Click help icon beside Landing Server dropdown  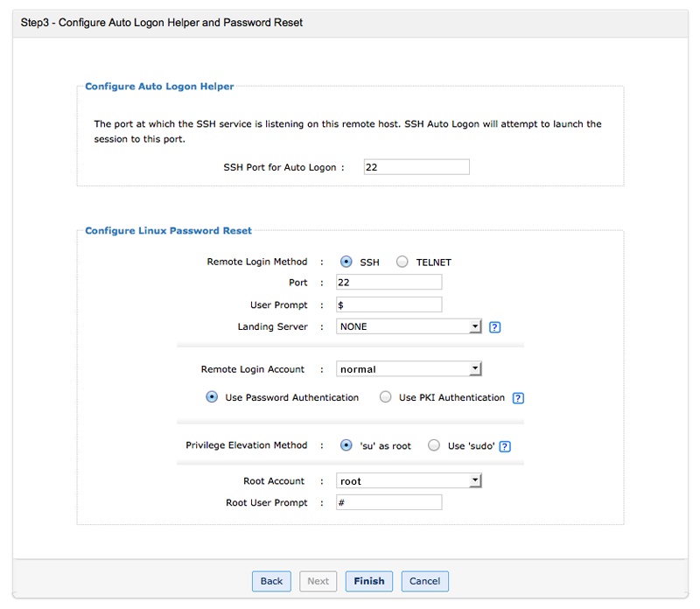(494, 327)
